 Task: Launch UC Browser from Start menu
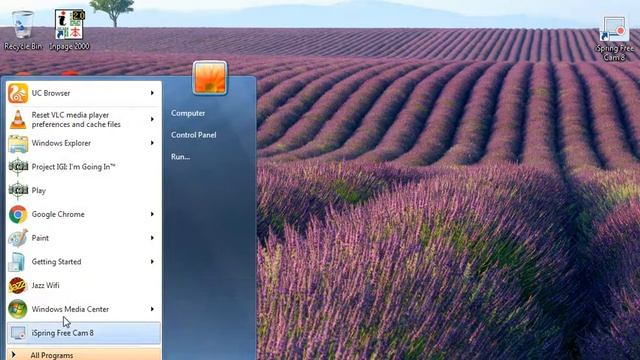84,93
